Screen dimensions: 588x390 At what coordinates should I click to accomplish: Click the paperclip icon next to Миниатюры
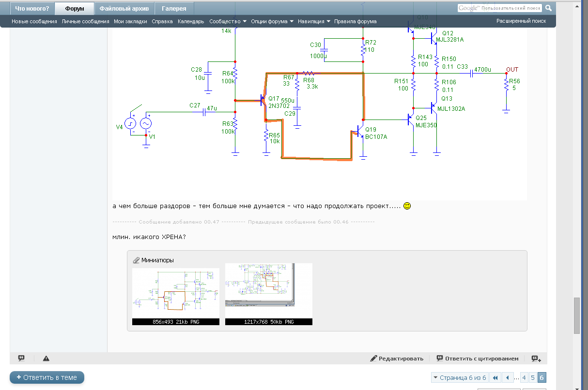pyautogui.click(x=136, y=260)
